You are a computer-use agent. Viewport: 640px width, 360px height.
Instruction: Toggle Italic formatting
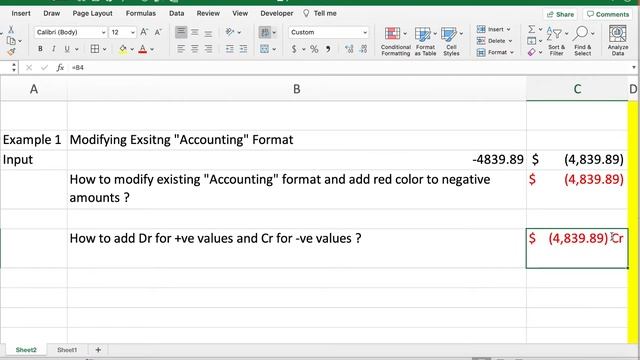[x=53, y=49]
